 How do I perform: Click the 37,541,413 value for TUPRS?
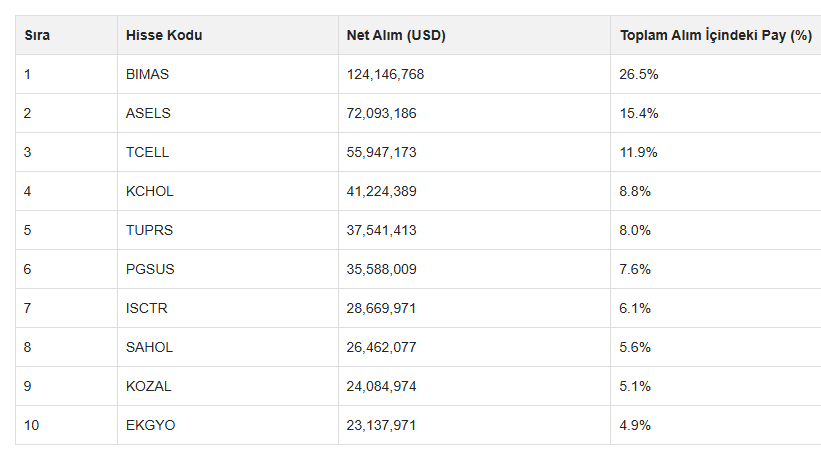(x=381, y=230)
